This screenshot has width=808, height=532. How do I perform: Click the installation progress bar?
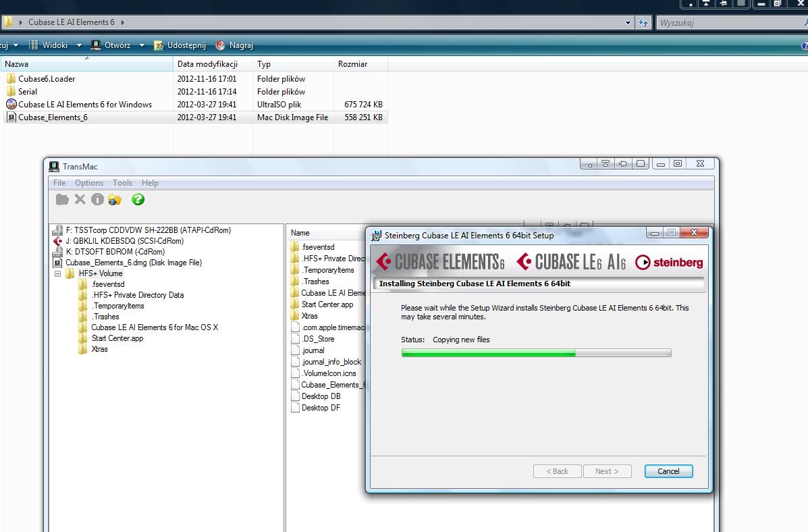pos(536,353)
